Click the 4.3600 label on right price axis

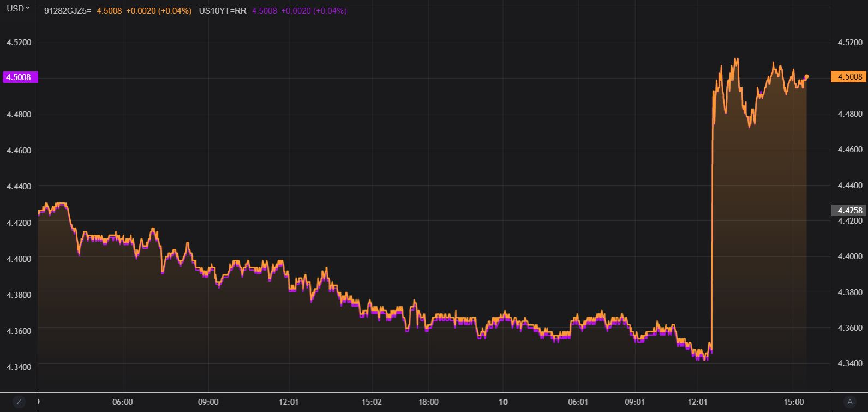[x=851, y=327]
